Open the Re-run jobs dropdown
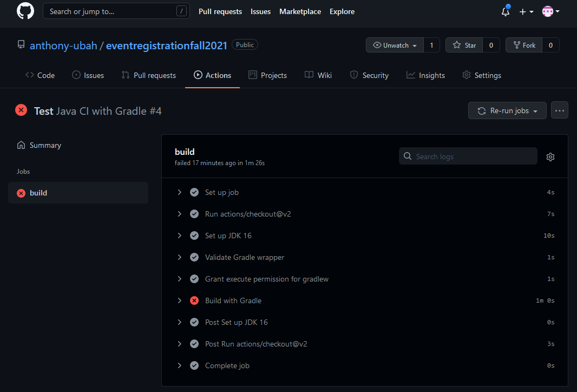 click(x=507, y=110)
